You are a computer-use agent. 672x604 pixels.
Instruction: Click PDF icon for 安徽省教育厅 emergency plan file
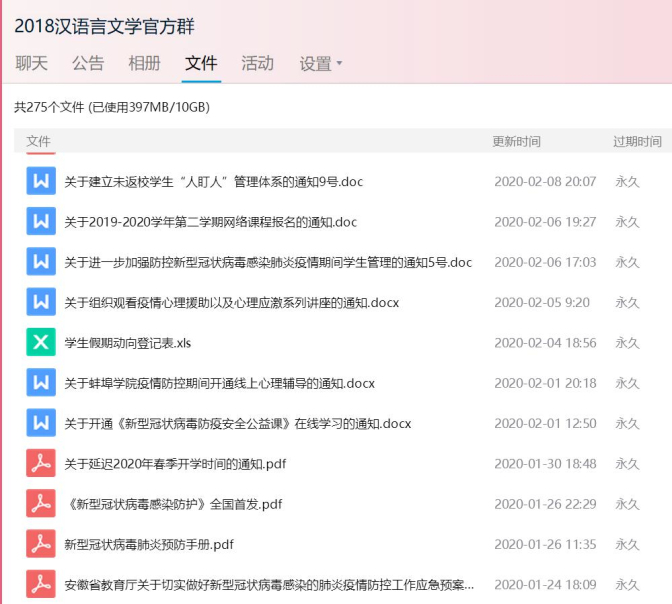(41, 584)
